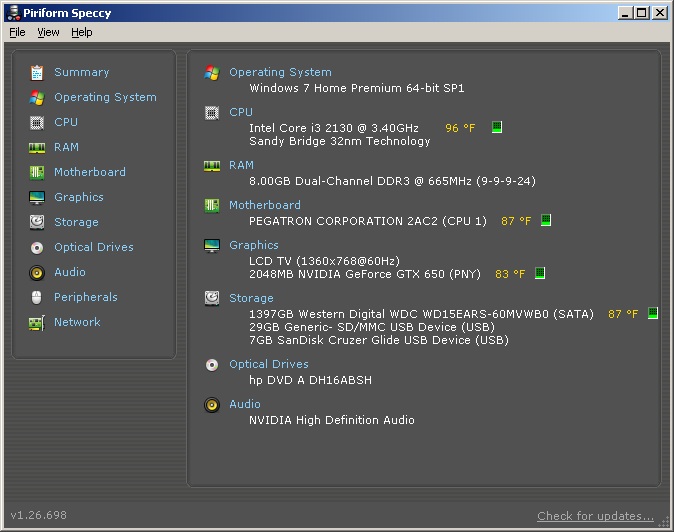Click the CPU chip icon in summary panel
This screenshot has width=674, height=532.
click(x=212, y=113)
